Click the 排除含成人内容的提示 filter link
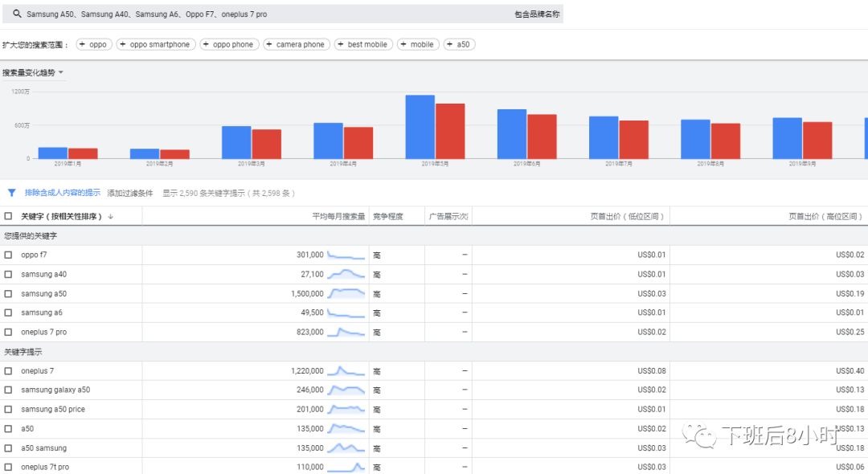 [x=63, y=193]
